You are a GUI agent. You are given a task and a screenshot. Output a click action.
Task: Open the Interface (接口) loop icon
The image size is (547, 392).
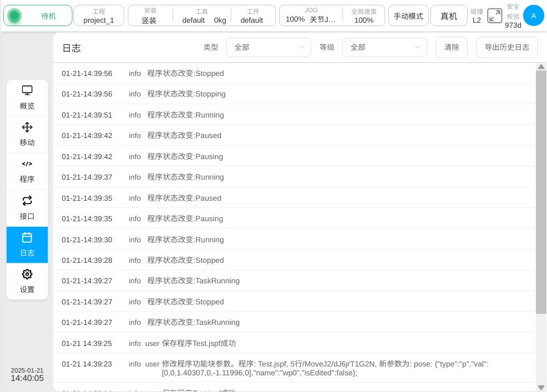click(x=27, y=201)
